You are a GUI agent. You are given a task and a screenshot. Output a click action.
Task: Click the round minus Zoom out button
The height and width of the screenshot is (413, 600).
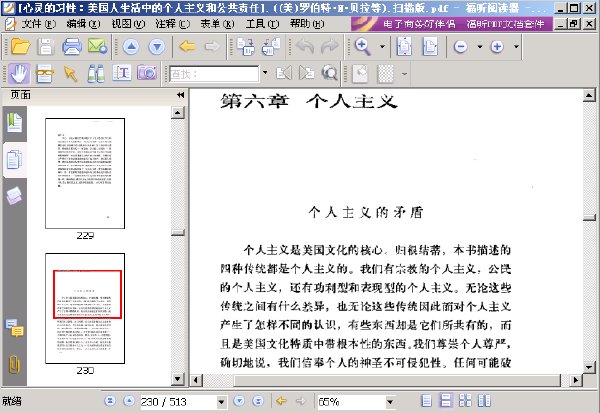click(460, 47)
